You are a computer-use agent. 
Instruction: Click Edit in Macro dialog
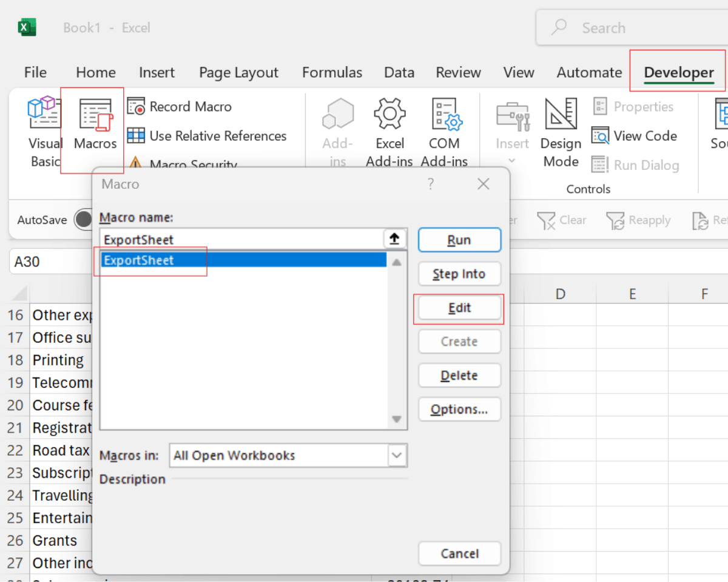coord(459,308)
